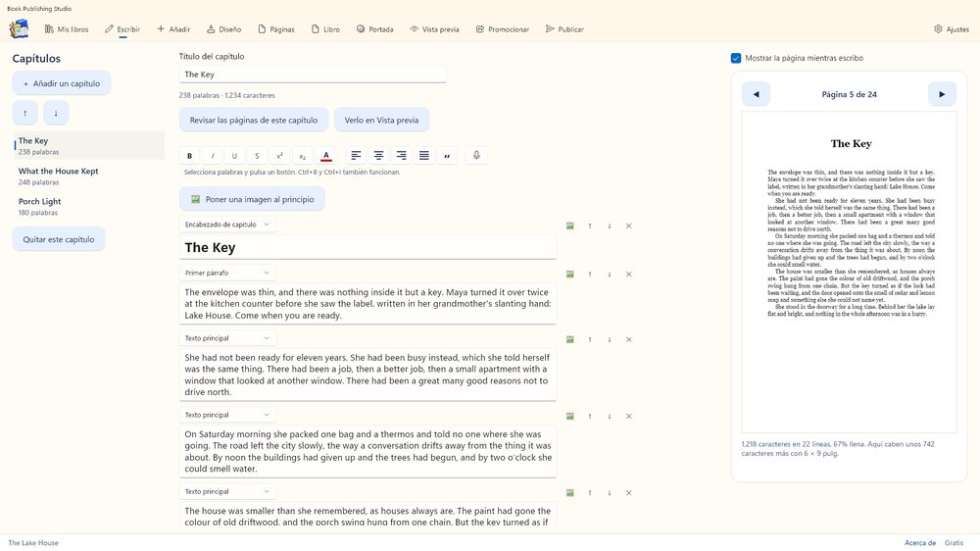Click the page preview thumbnail

pos(849,272)
